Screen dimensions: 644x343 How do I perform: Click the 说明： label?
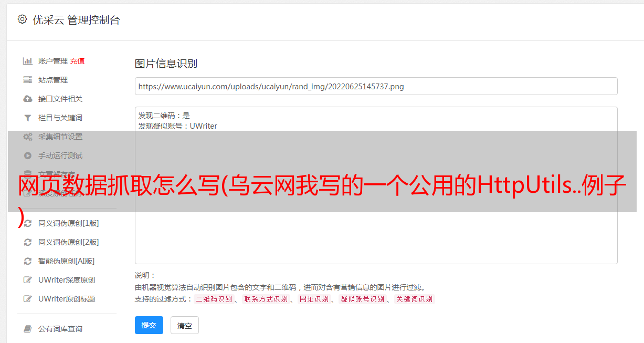[145, 275]
